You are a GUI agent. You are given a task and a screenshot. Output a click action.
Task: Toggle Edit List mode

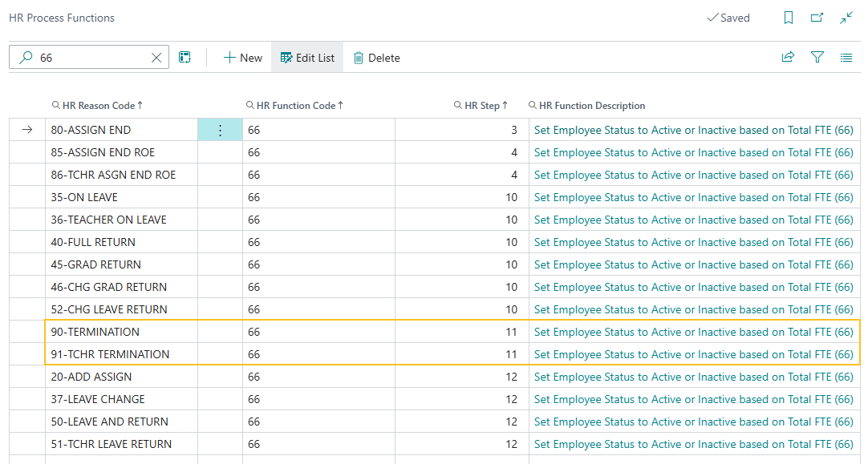pos(307,57)
